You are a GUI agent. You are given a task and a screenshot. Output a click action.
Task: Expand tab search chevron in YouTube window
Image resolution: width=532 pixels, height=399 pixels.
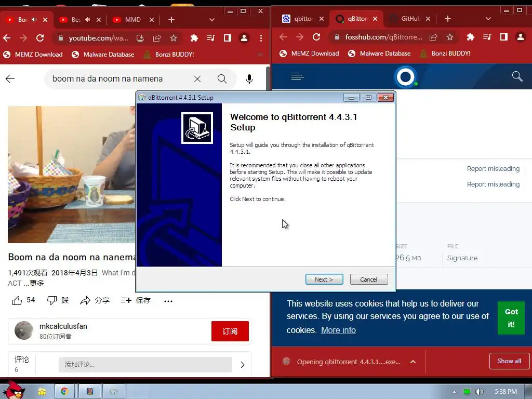click(x=212, y=20)
